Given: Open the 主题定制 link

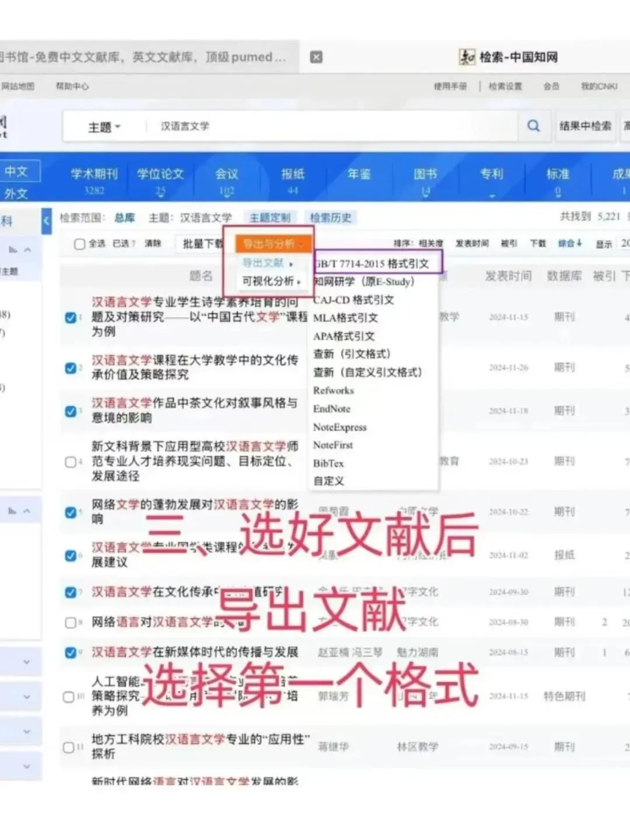Looking at the screenshot, I should 269,217.
